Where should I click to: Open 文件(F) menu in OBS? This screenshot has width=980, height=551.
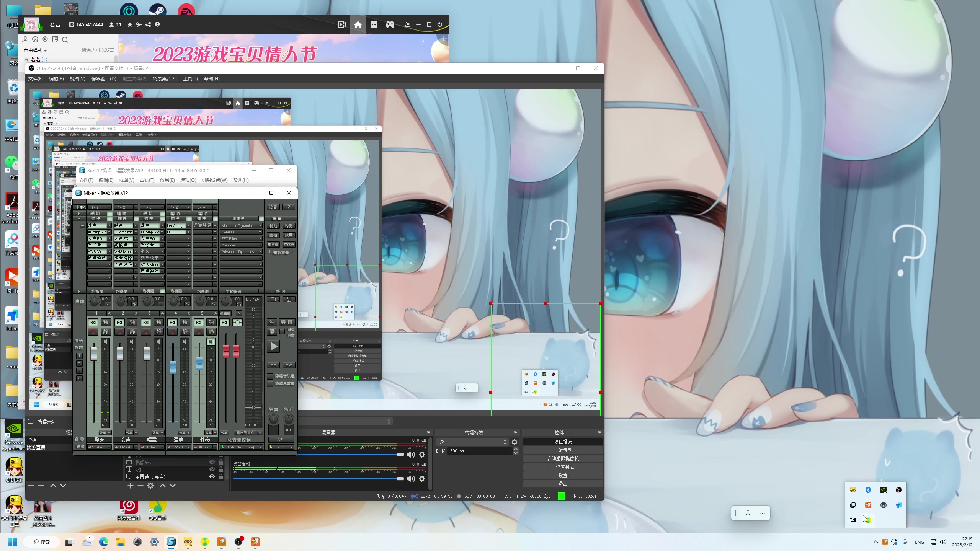tap(35, 79)
